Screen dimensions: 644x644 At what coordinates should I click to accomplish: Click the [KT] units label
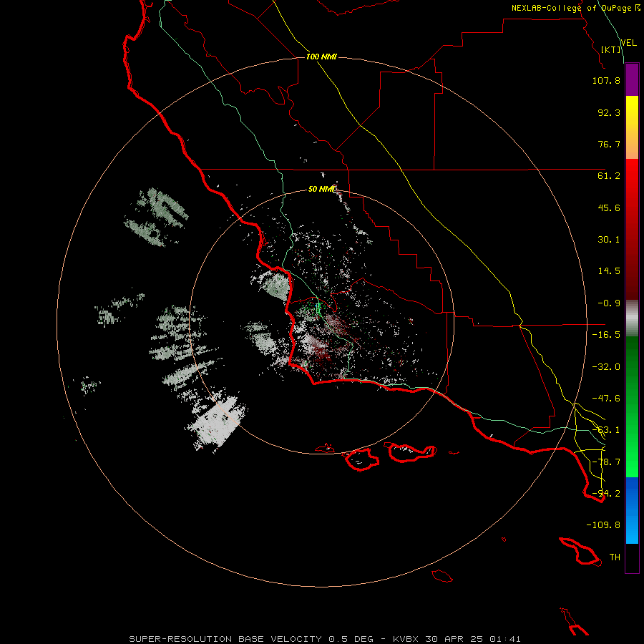coord(611,49)
